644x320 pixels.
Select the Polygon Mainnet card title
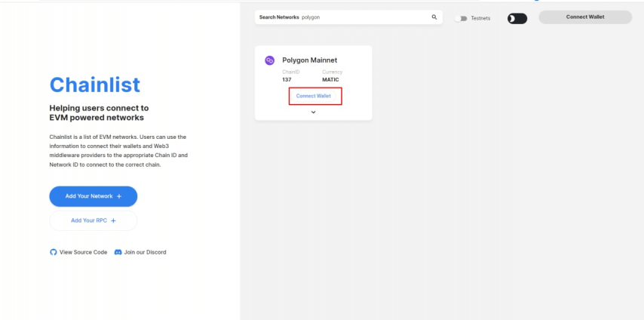pos(309,60)
